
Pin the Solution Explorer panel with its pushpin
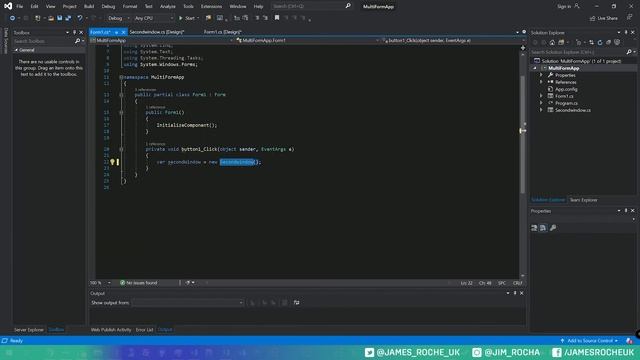626,32
